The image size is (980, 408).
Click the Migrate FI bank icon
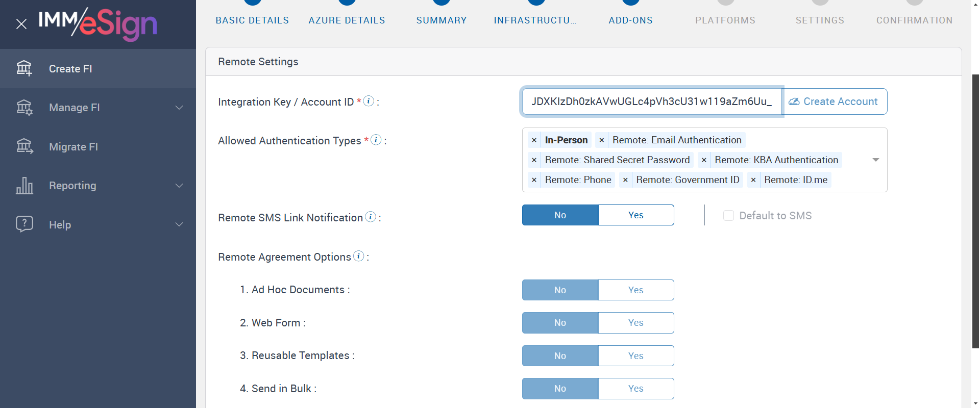click(x=24, y=146)
